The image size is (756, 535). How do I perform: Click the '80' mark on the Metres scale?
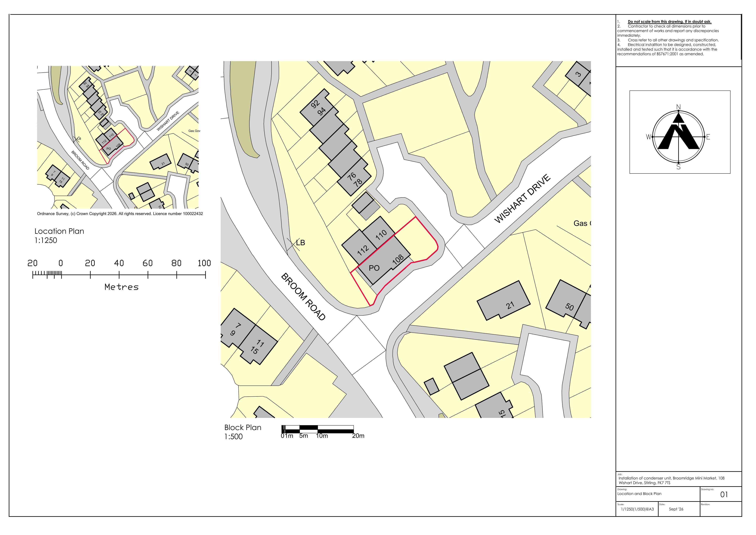coord(176,263)
